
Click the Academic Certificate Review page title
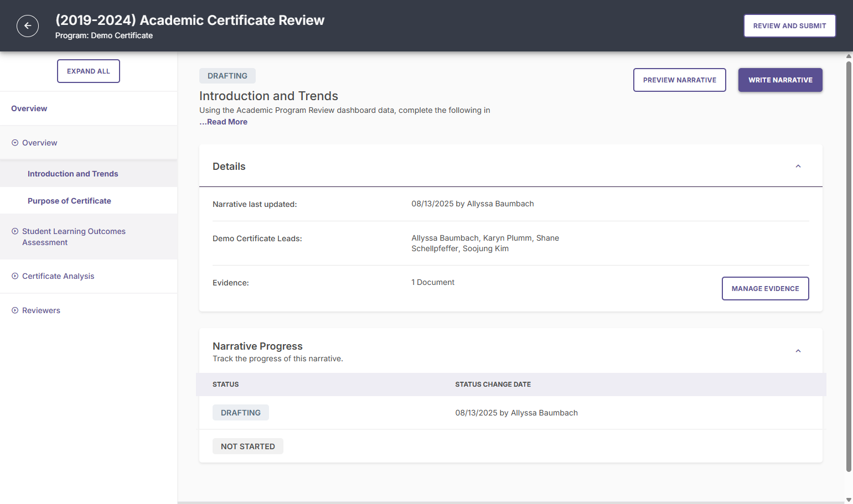190,20
